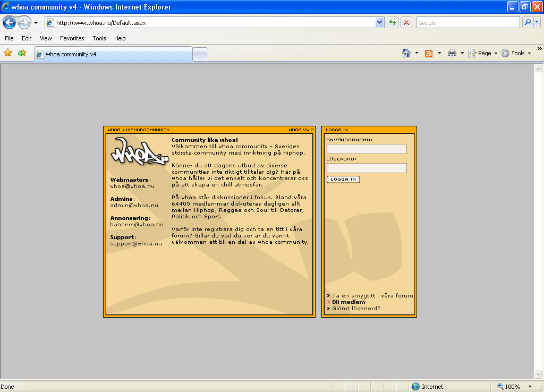Click the Home page icon

point(406,53)
